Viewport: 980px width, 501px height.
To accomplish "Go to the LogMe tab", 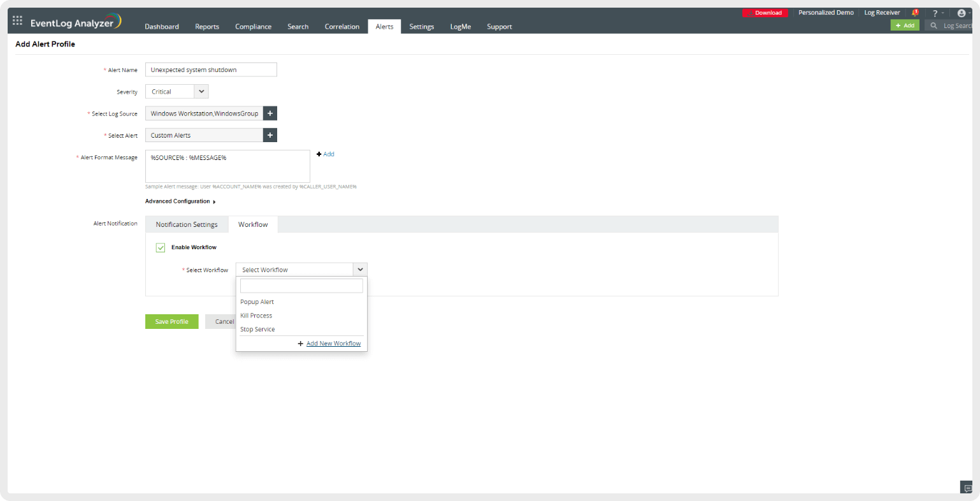I will [x=461, y=27].
